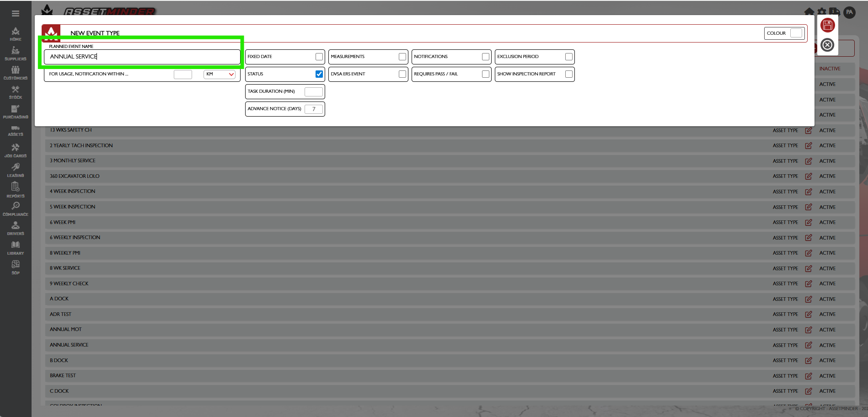Image resolution: width=868 pixels, height=417 pixels.
Task: Open the Drivers section icon
Action: [x=16, y=228]
